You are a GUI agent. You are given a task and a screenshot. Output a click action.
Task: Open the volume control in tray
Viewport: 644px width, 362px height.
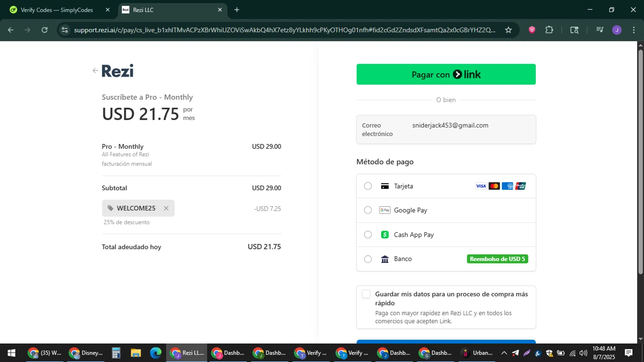coord(583,353)
